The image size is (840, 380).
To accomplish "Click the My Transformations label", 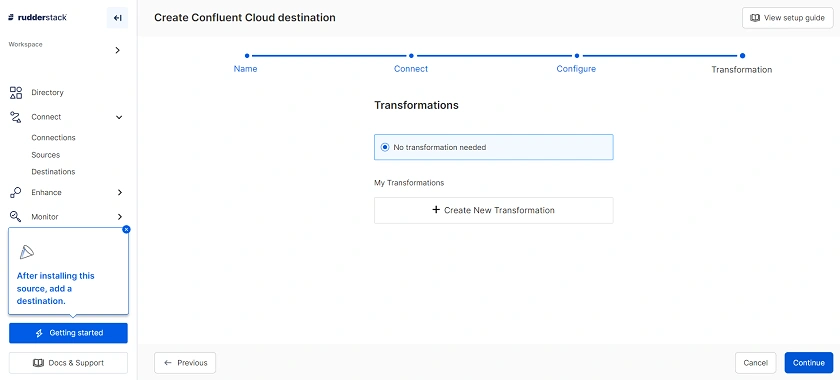I will (x=409, y=183).
